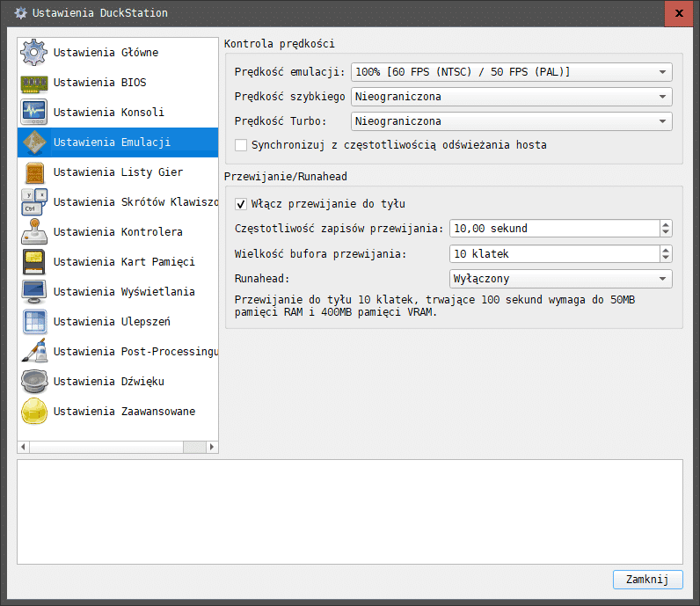Click the joystick icon for Ustawienia Kontrolera
The width and height of the screenshot is (700, 606).
[34, 232]
